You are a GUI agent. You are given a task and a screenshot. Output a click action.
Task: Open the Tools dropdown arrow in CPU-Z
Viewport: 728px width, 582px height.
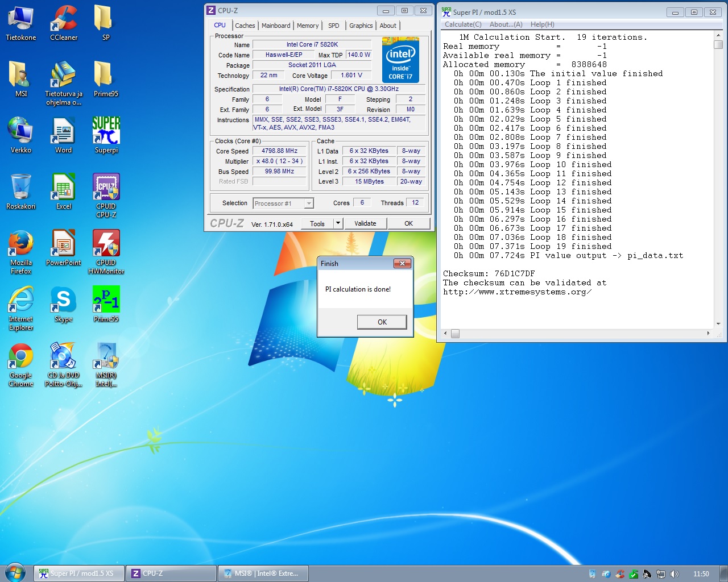[x=338, y=223]
